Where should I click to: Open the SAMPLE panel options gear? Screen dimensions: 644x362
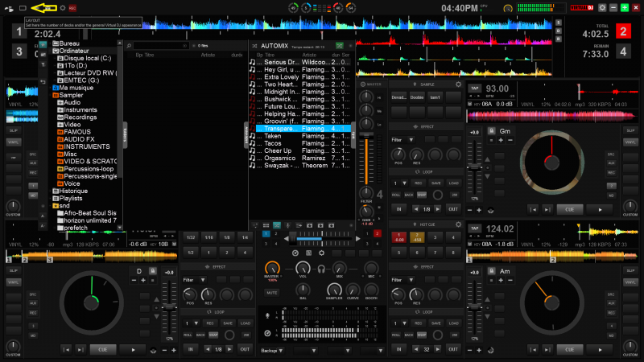click(x=458, y=84)
